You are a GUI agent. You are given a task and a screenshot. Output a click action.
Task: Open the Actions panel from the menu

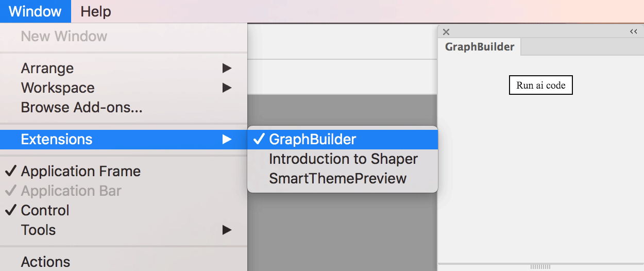45,262
